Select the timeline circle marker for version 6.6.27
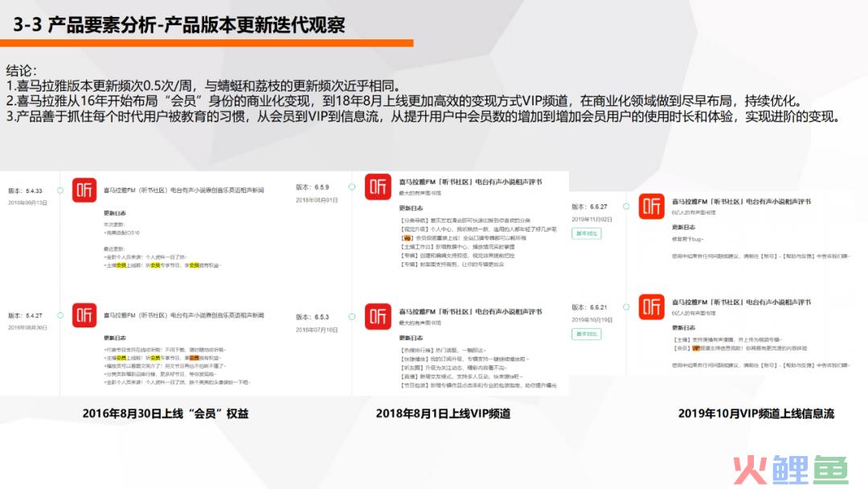Image resolution: width=868 pixels, height=489 pixels. (626, 207)
